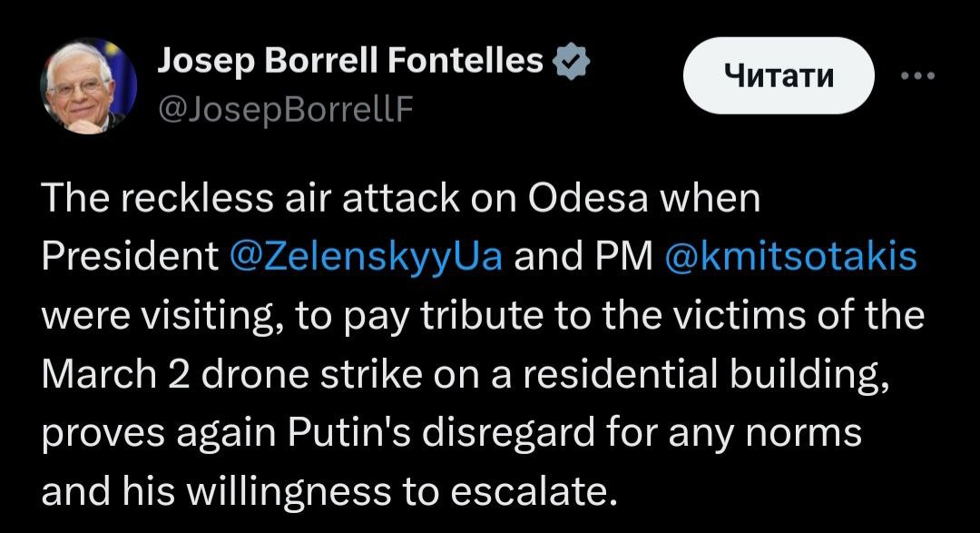Image resolution: width=980 pixels, height=533 pixels.
Task: Click the Josep Borrell Fontelles display name
Action: pos(350,62)
